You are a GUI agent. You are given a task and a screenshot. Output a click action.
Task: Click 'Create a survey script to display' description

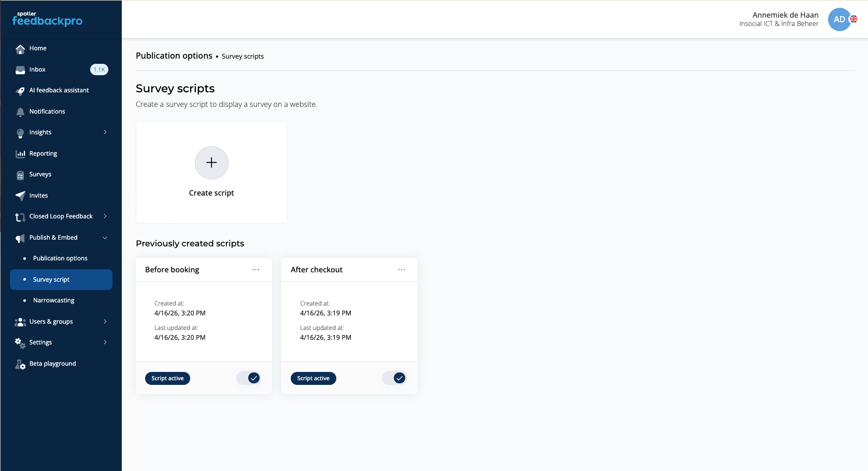tap(226, 104)
